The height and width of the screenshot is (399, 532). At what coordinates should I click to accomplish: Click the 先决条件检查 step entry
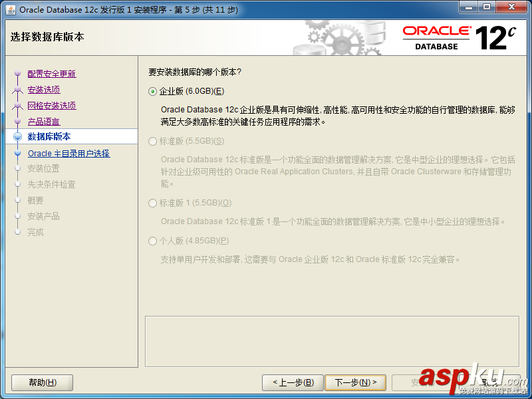pyautogui.click(x=52, y=184)
